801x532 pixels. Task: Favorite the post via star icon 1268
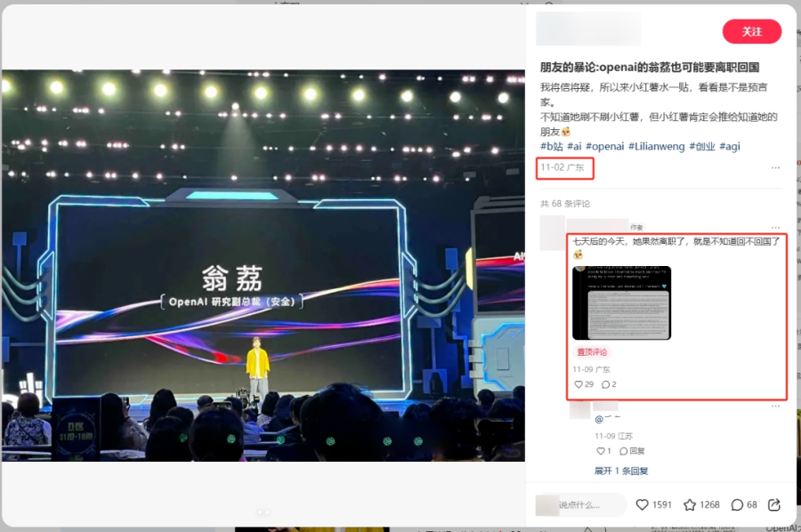point(701,505)
